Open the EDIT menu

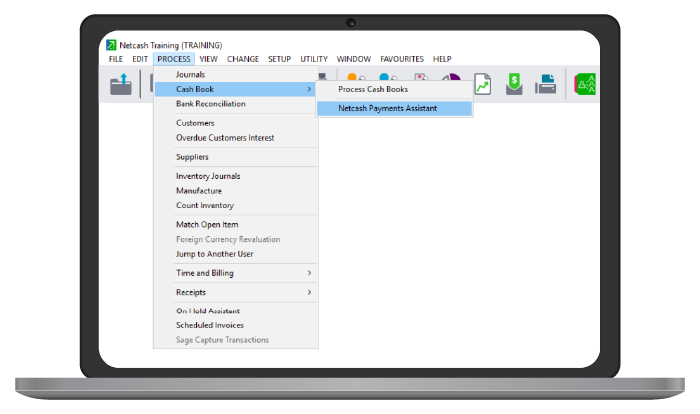pos(140,59)
